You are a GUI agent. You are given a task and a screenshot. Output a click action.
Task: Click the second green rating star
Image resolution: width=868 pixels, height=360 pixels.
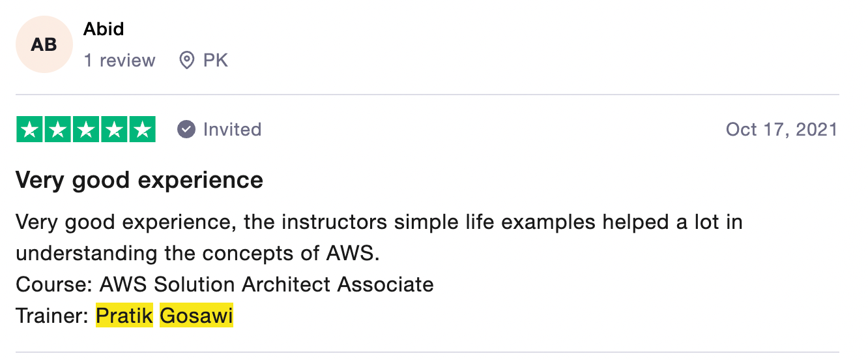pos(57,129)
